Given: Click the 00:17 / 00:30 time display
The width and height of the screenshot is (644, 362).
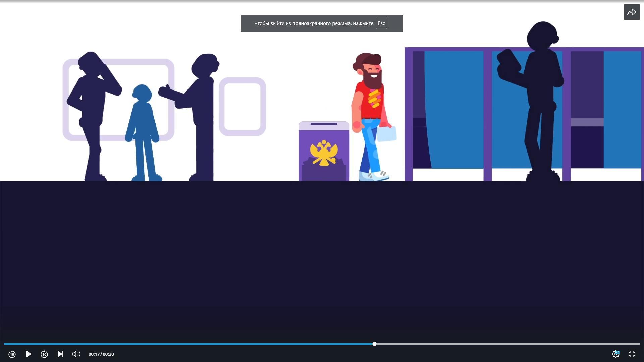Looking at the screenshot, I should pyautogui.click(x=101, y=354).
